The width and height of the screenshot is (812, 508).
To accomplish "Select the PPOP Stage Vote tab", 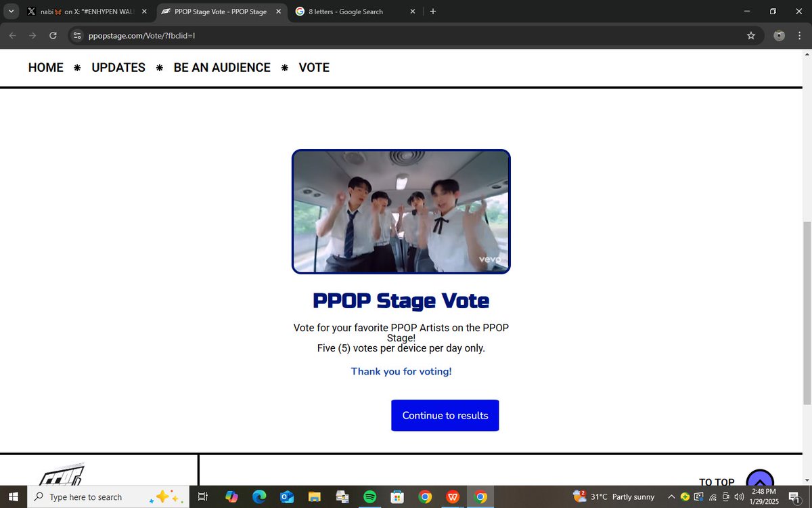I will tap(221, 12).
